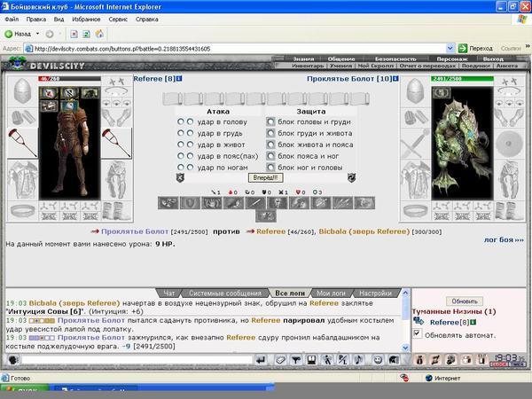The image size is (532, 399).
Task: Use the blade combat technique icon
Action: point(255,203)
